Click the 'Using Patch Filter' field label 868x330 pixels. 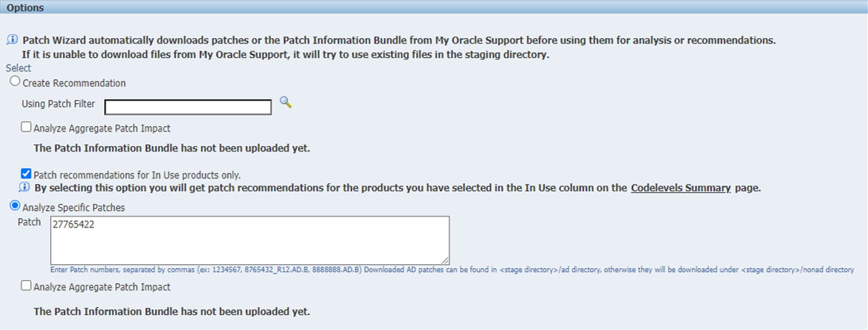click(x=58, y=103)
